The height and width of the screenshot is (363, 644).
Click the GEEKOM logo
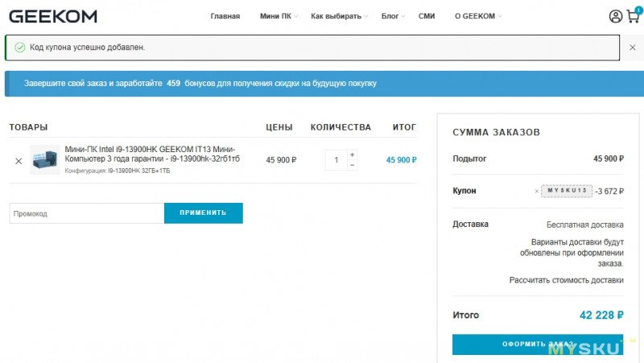[53, 16]
